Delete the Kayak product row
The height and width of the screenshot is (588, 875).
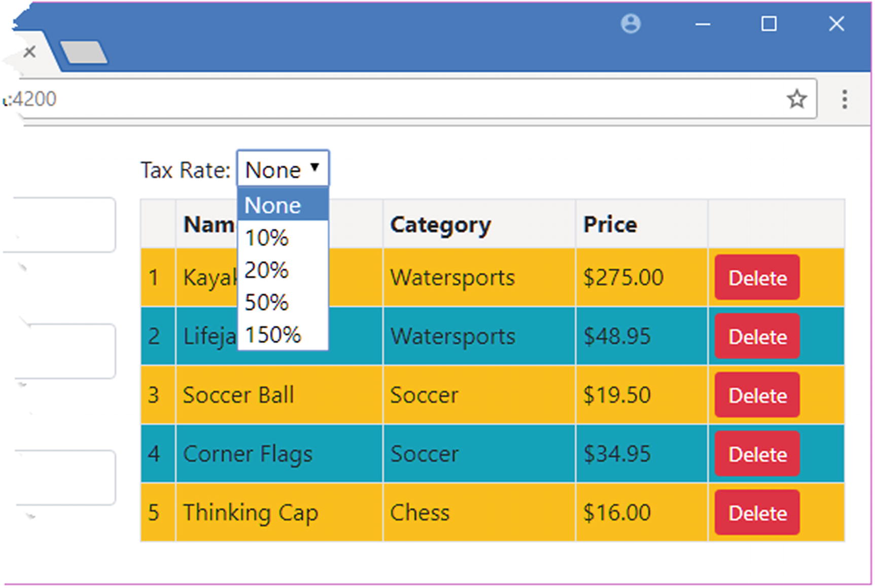tap(757, 278)
